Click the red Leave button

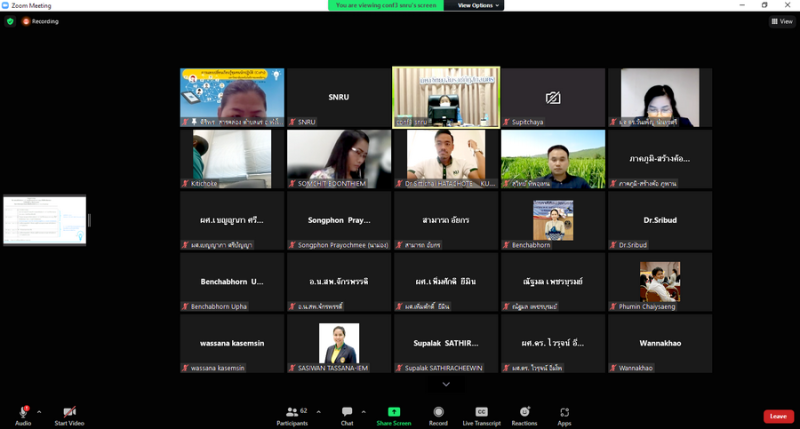(x=778, y=416)
